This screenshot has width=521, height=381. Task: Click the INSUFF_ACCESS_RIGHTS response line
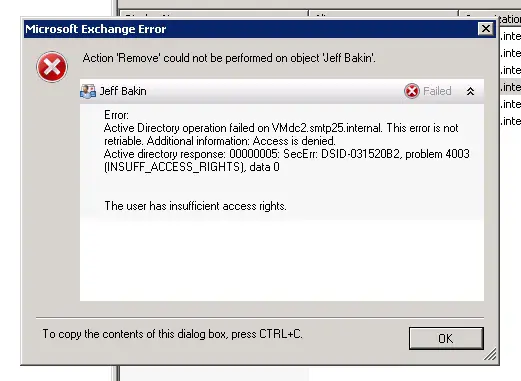[x=287, y=160]
